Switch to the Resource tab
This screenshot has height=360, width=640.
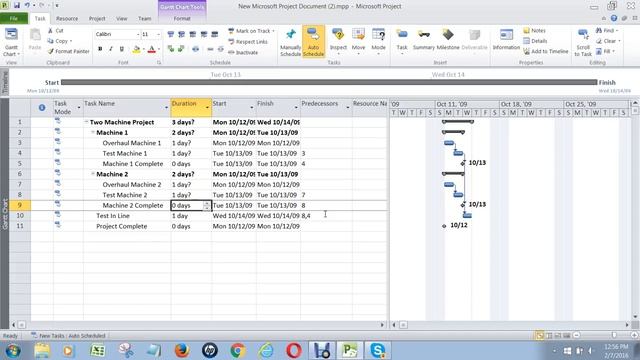(67, 19)
